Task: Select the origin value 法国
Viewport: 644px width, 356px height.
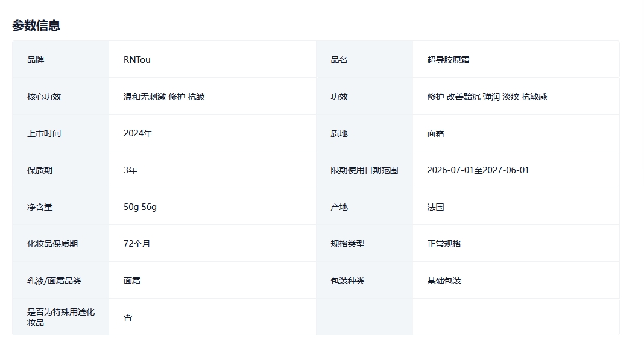Action: (x=435, y=207)
